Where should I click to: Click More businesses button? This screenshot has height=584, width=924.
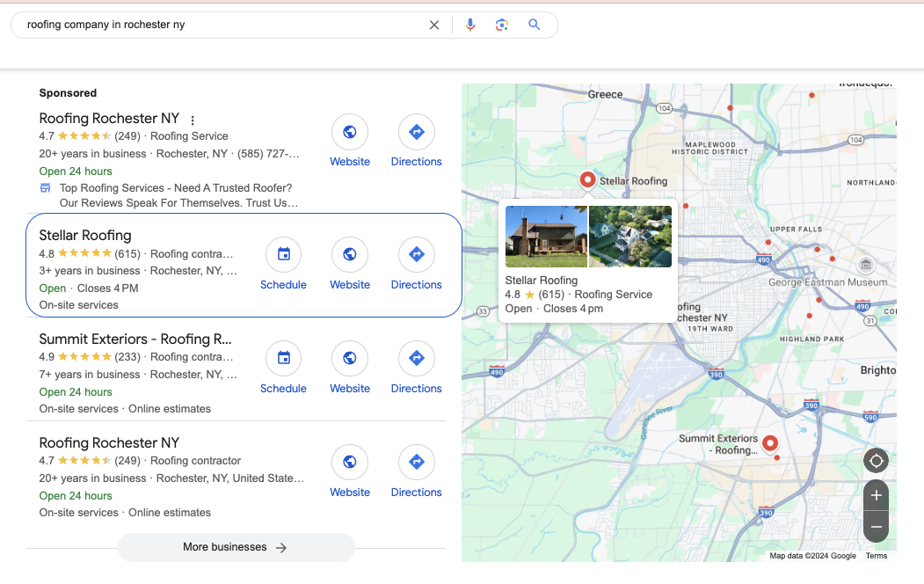tap(236, 547)
